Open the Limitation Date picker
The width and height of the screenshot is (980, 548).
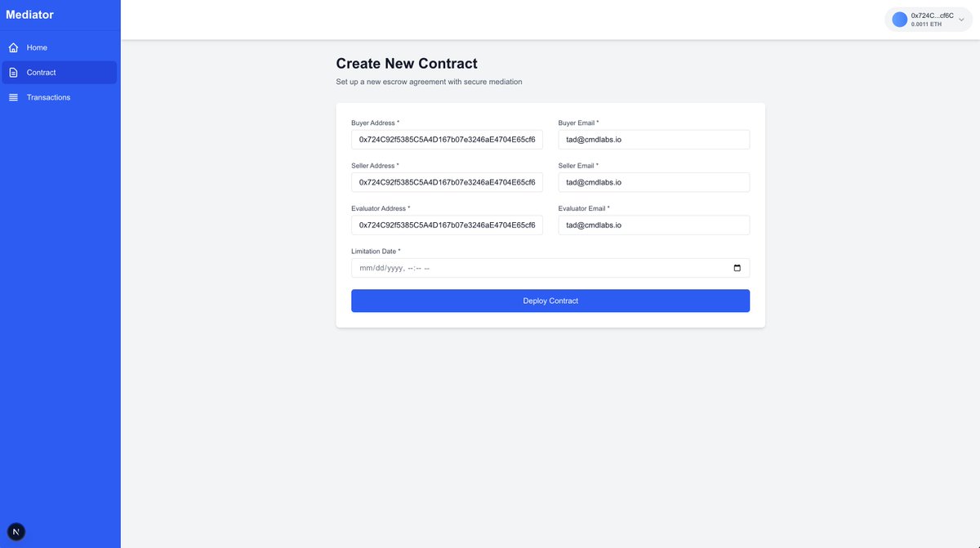[x=550, y=267]
